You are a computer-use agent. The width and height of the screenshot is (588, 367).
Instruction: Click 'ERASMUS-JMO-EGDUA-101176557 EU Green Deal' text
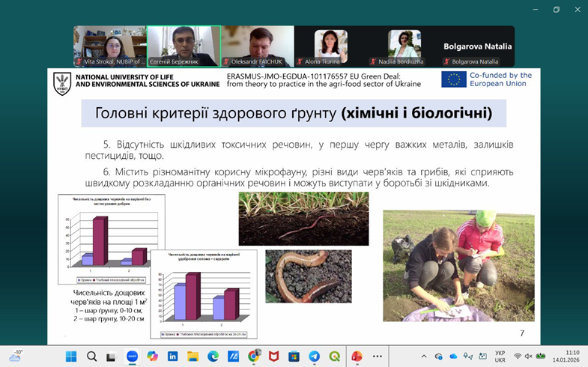point(314,76)
